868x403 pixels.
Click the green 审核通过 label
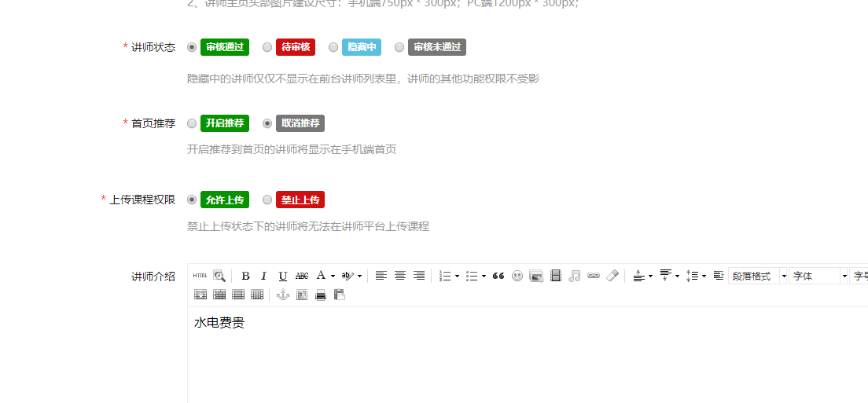point(225,47)
